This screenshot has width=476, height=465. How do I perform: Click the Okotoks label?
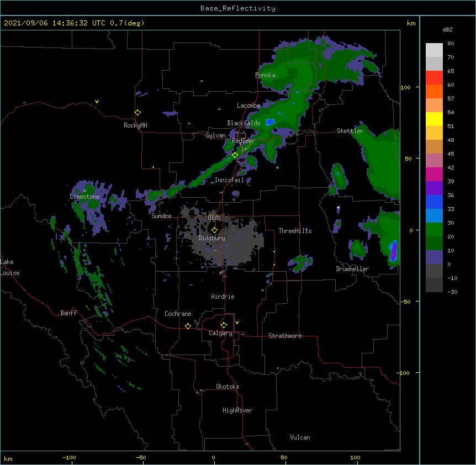click(x=228, y=387)
